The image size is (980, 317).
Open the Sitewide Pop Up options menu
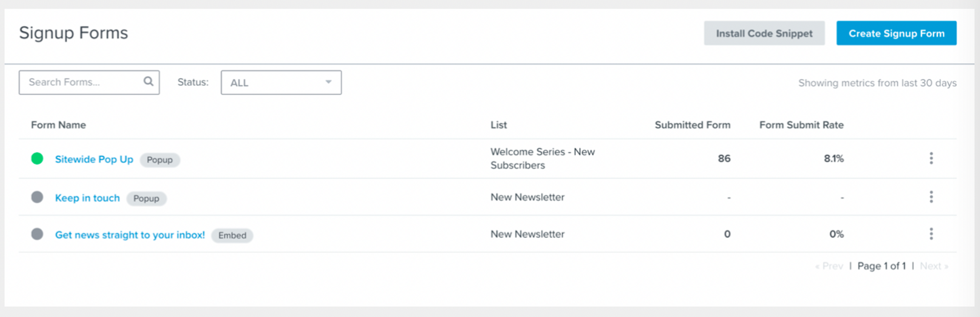pyautogui.click(x=931, y=158)
